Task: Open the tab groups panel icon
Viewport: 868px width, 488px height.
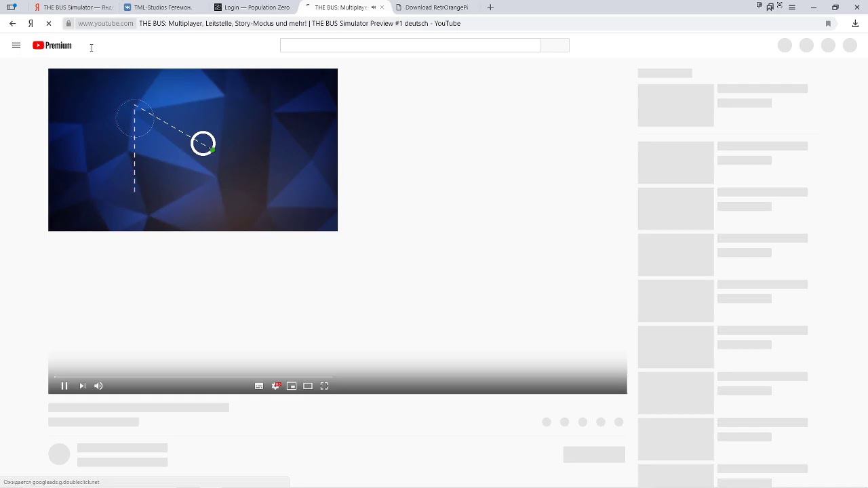Action: pyautogui.click(x=12, y=7)
